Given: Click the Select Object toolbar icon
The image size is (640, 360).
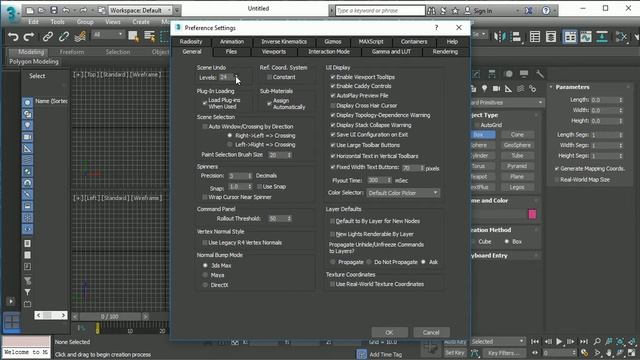Looking at the screenshot, I should click(x=133, y=37).
